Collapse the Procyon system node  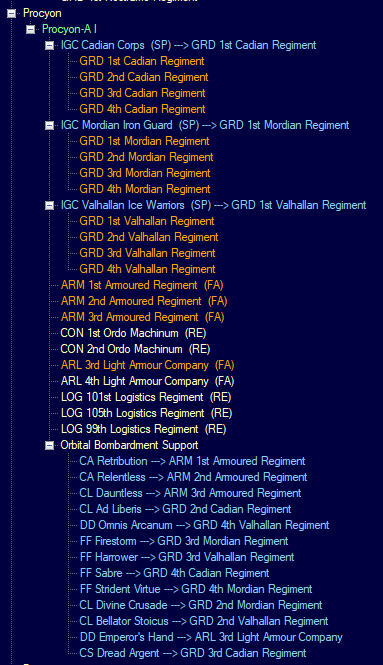click(11, 14)
